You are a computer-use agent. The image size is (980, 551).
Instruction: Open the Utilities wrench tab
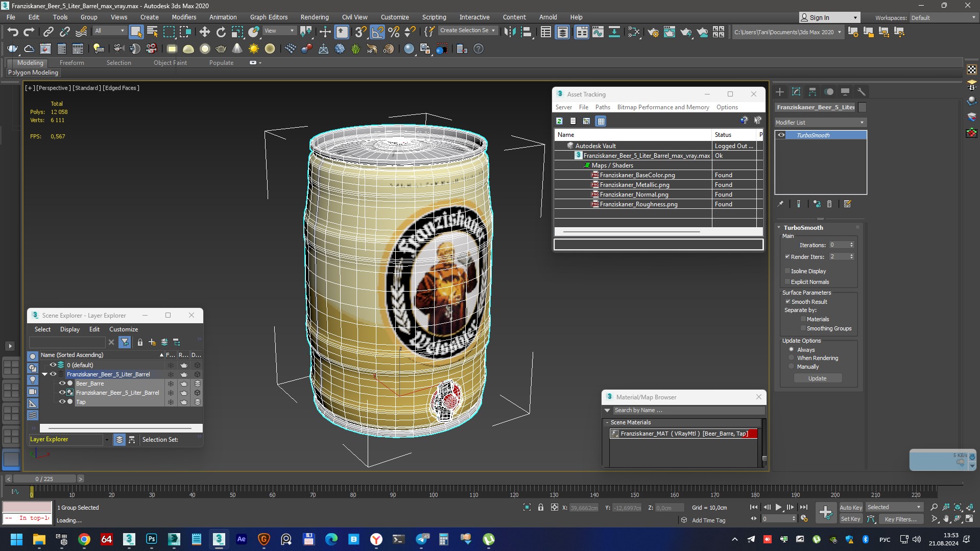point(862,92)
